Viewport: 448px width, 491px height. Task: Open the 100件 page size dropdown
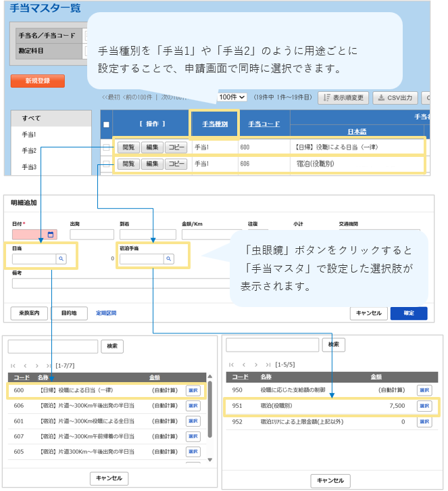[x=232, y=97]
